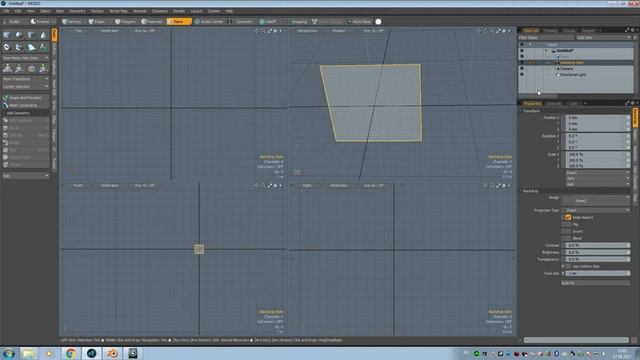
Task: Open Windows Start menu
Action: [x=9, y=353]
